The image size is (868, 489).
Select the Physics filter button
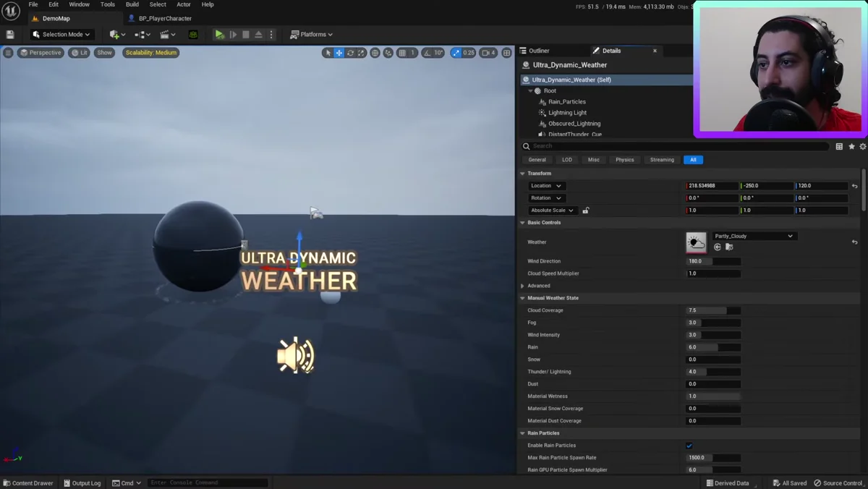pos(625,160)
